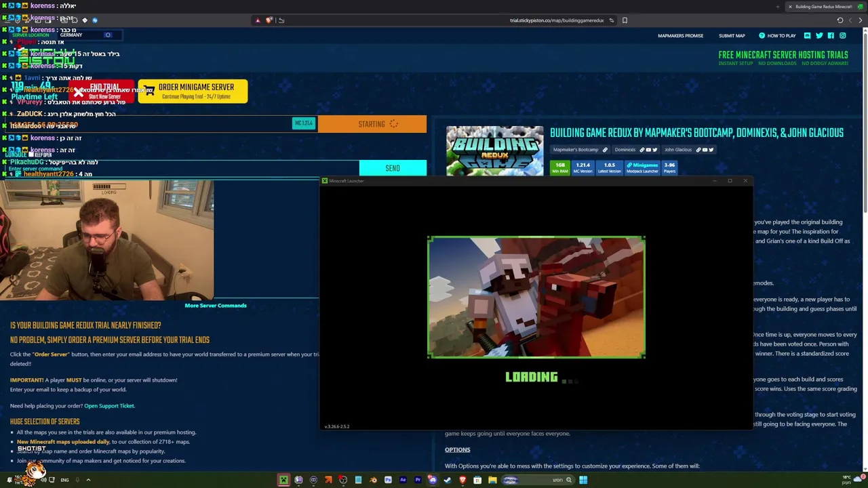Click the Starting server status button
Screen dimensions: 868x488
[372, 124]
